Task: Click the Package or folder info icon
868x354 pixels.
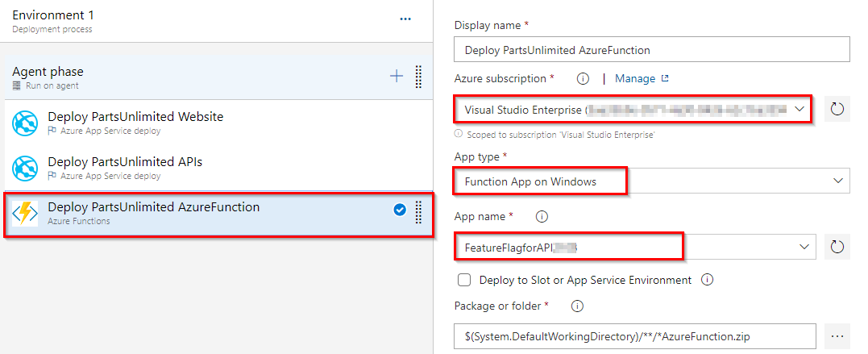Action: pos(577,306)
